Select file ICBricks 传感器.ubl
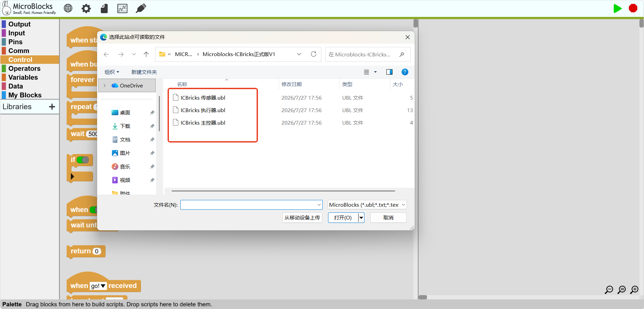 pos(203,98)
